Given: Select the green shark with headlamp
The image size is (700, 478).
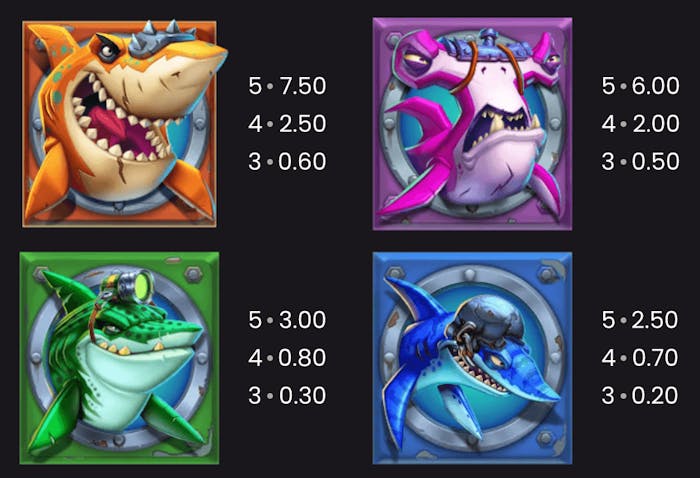Looking at the screenshot, I should 119,358.
